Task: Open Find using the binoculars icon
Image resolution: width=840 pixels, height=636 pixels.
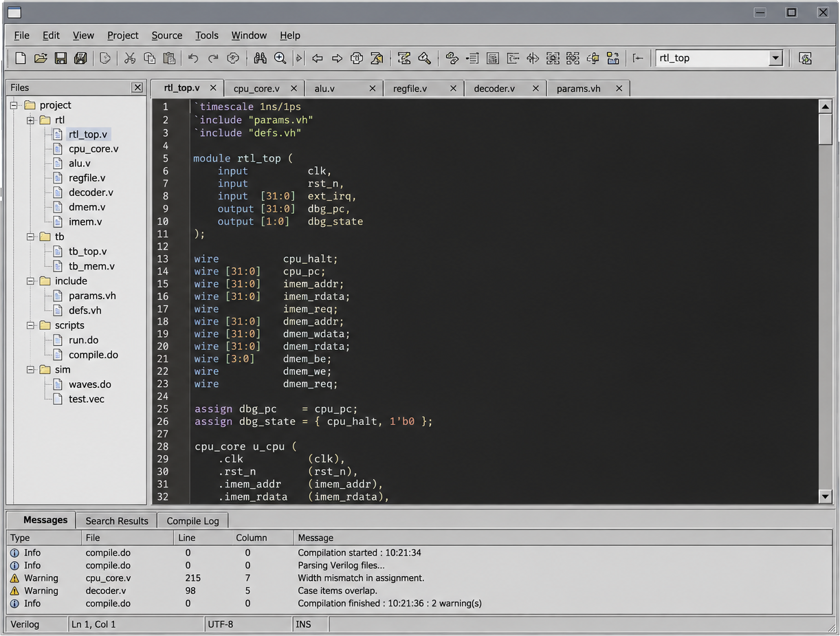Action: [x=260, y=58]
